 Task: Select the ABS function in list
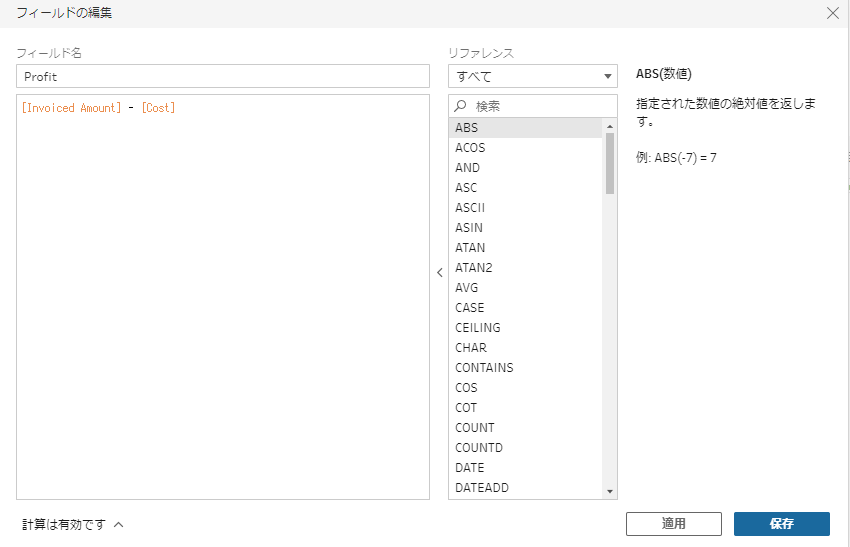466,128
